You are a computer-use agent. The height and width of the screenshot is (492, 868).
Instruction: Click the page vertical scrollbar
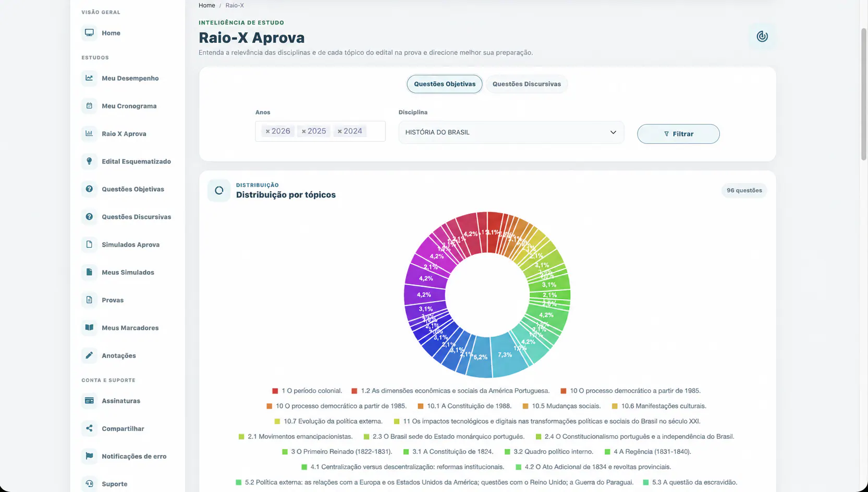click(x=864, y=94)
